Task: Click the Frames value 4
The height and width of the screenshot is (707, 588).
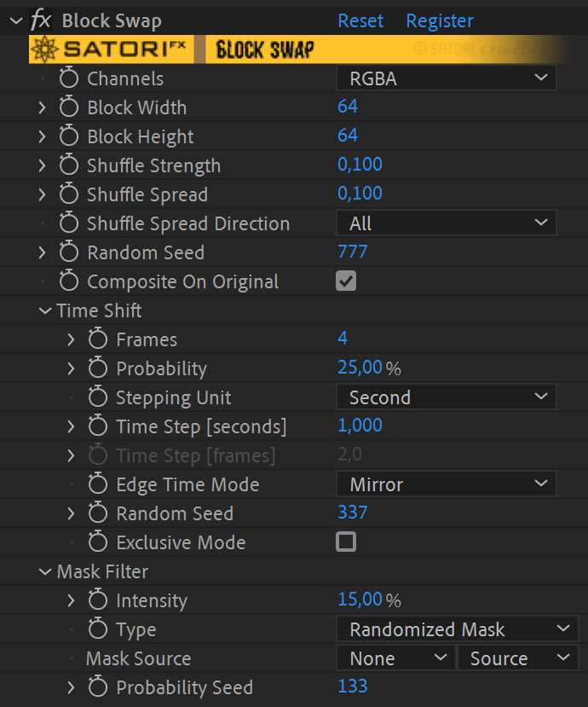Action: [x=343, y=339]
